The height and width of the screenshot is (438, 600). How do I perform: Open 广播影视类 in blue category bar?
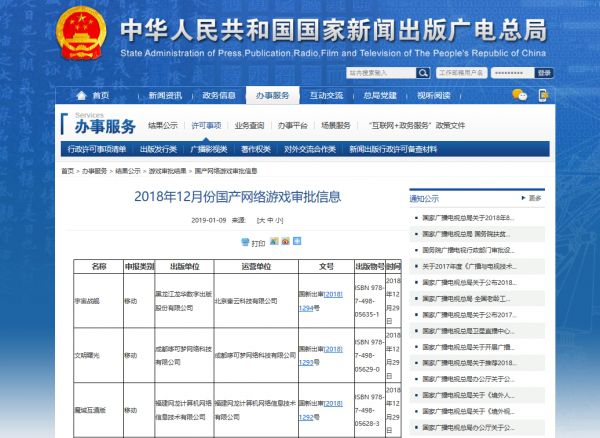pos(208,149)
